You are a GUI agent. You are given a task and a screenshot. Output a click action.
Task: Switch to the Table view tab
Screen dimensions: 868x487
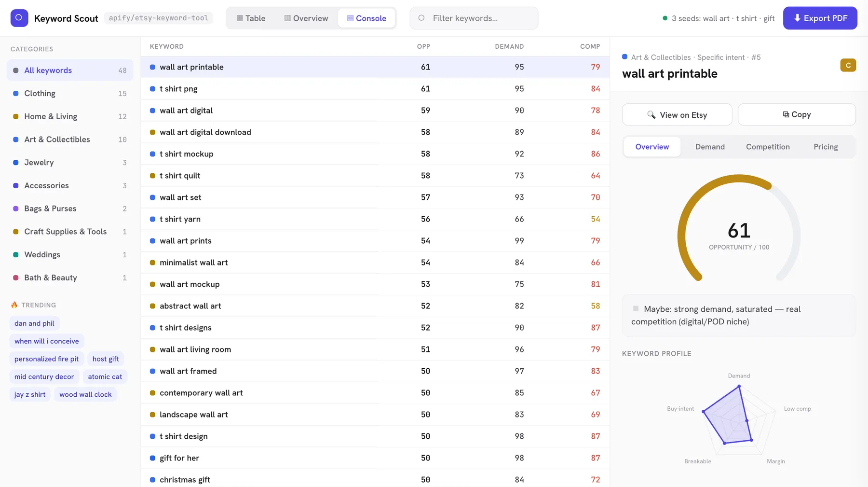[251, 18]
